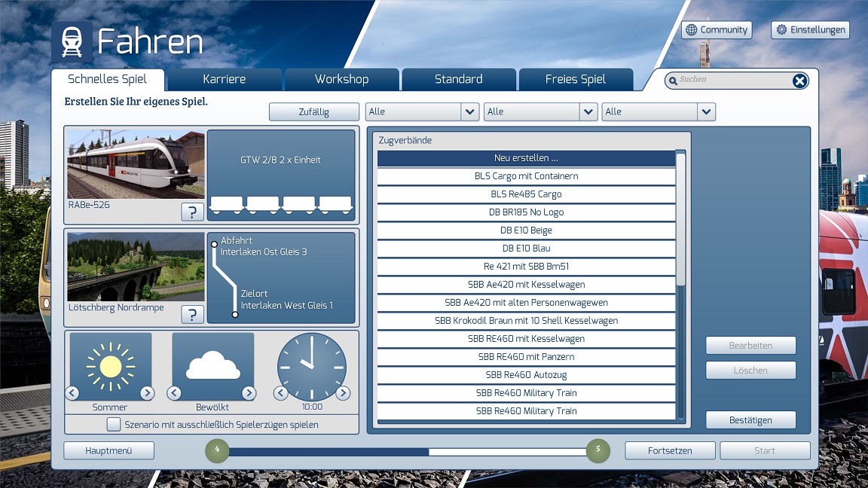868x488 pixels.
Task: Switch to Schnelles Spiel tab
Action: pos(108,79)
